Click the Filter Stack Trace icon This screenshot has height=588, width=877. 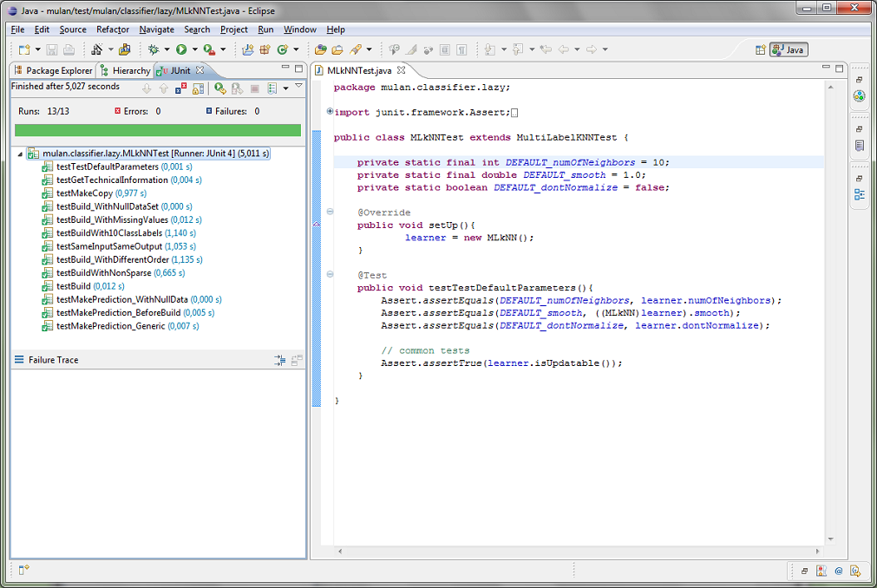tap(279, 360)
